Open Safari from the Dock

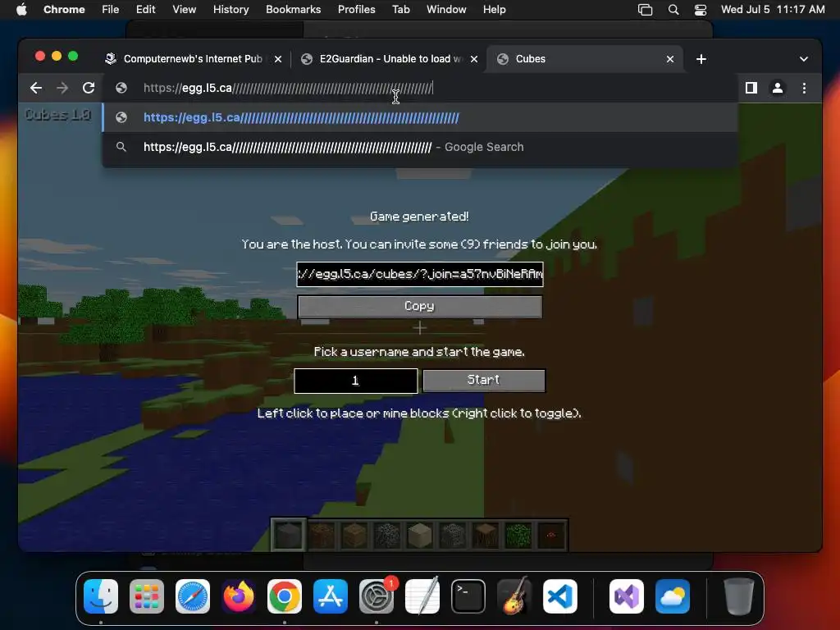pos(193,596)
